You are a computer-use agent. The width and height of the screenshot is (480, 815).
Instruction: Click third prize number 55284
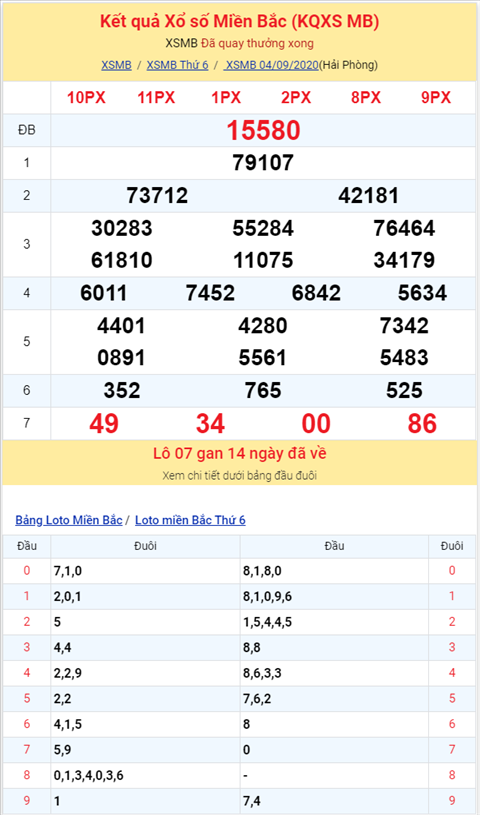[x=263, y=228]
